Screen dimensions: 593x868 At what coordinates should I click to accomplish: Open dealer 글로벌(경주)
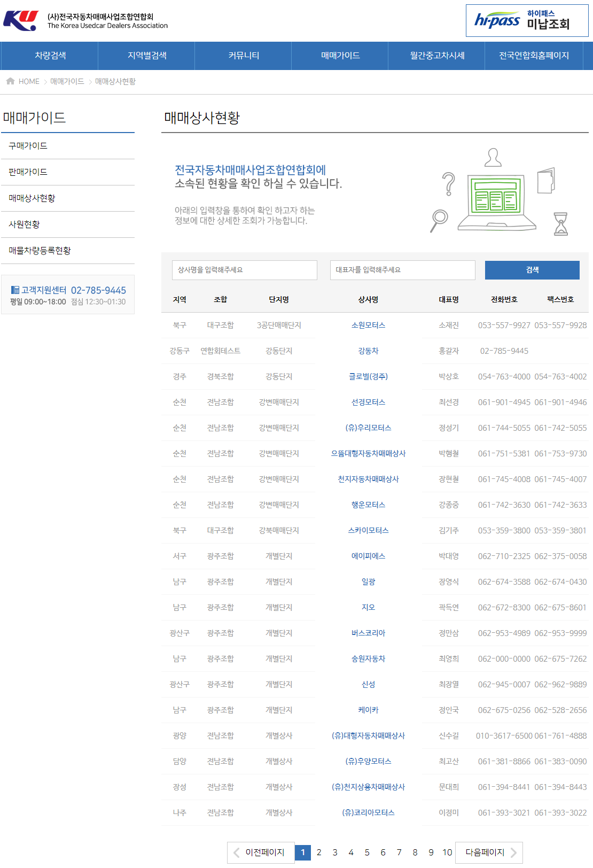click(x=368, y=376)
